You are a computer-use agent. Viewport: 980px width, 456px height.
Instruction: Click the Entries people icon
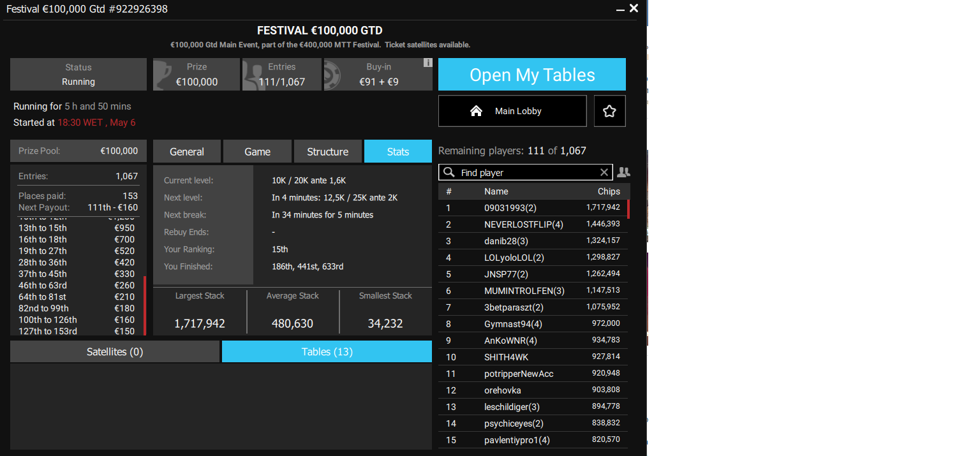(x=253, y=75)
